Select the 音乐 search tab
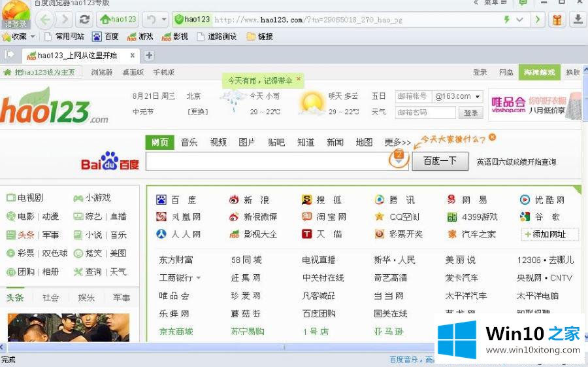 (x=189, y=143)
